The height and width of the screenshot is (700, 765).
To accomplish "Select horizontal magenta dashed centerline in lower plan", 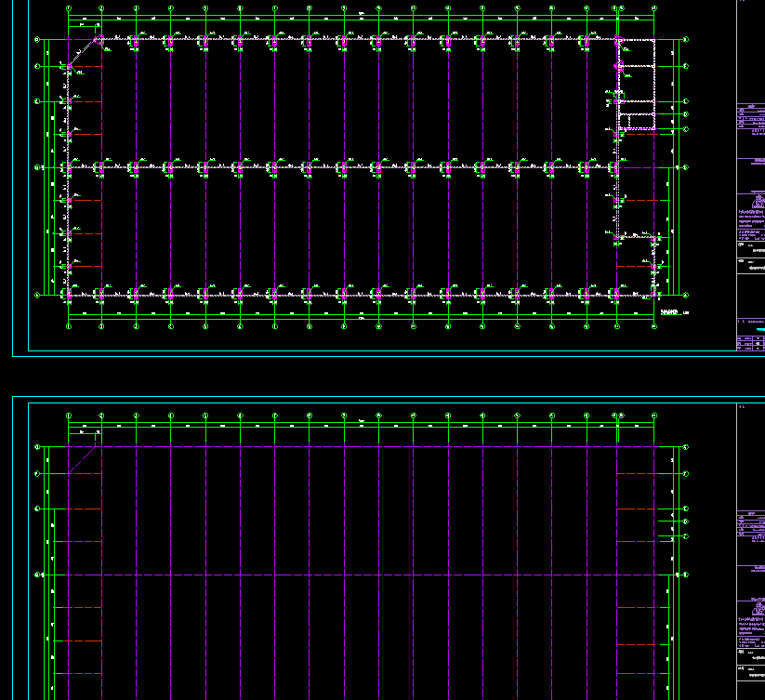I will (372, 575).
